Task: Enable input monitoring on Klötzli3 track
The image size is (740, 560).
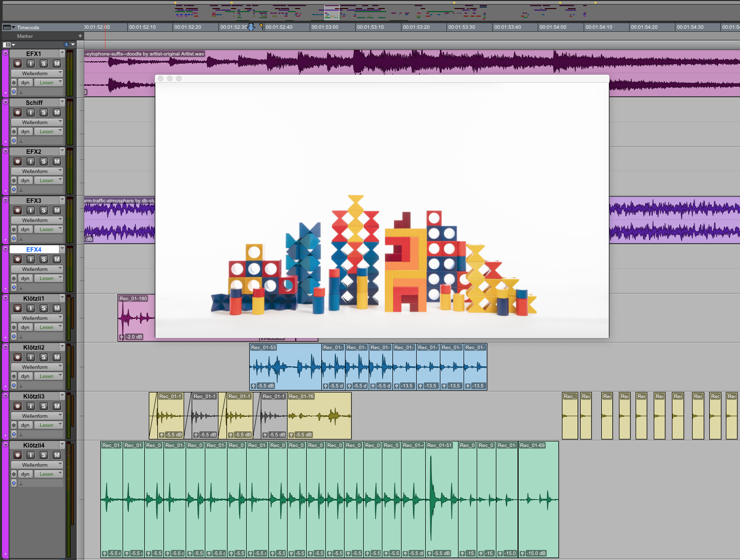Action: [31, 406]
